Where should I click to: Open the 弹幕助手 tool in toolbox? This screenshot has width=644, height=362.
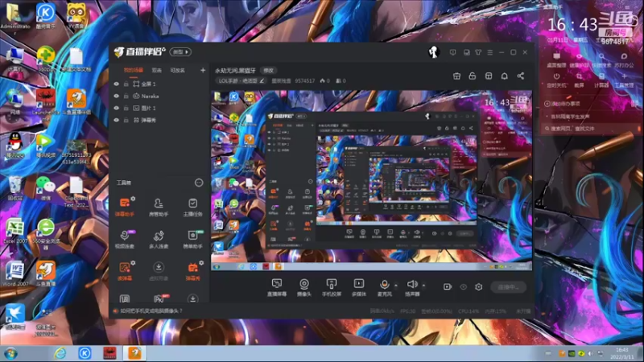(x=125, y=207)
